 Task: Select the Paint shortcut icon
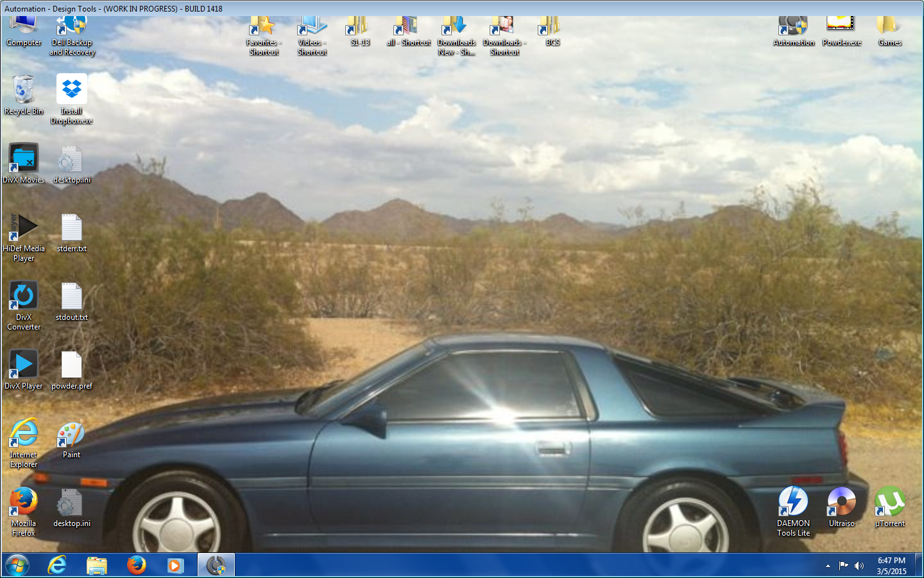point(71,435)
